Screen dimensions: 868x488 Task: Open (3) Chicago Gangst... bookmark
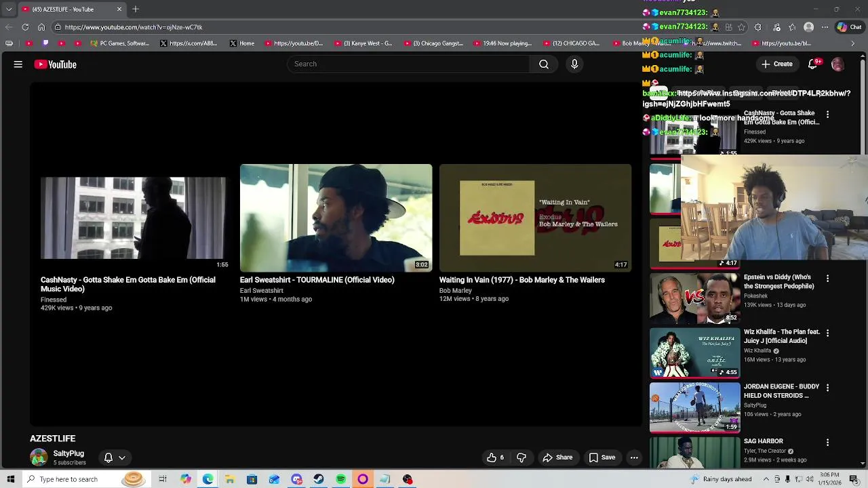433,43
